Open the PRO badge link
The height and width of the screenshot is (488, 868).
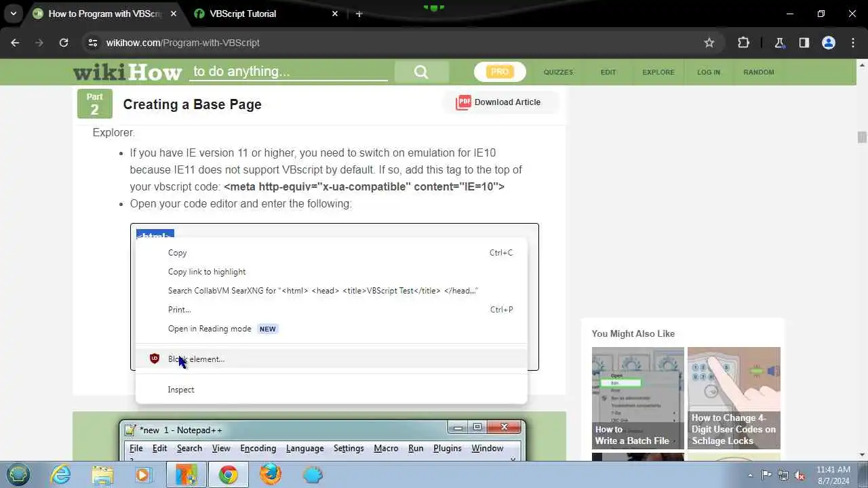point(500,72)
